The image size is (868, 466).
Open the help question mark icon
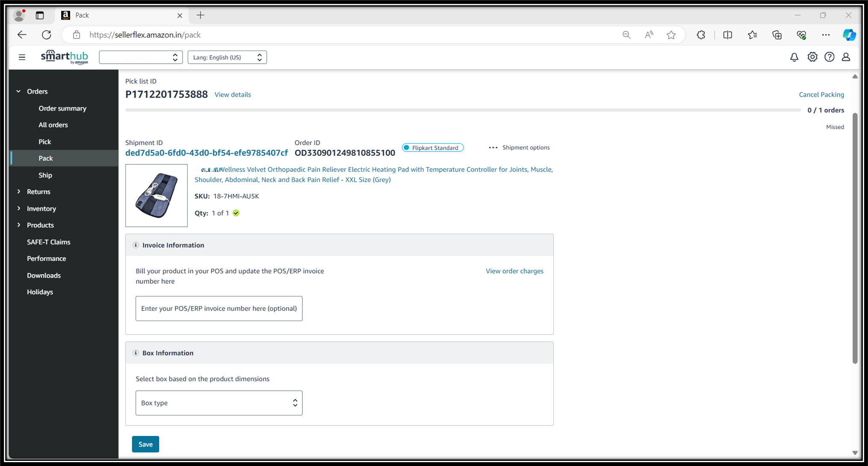[829, 57]
